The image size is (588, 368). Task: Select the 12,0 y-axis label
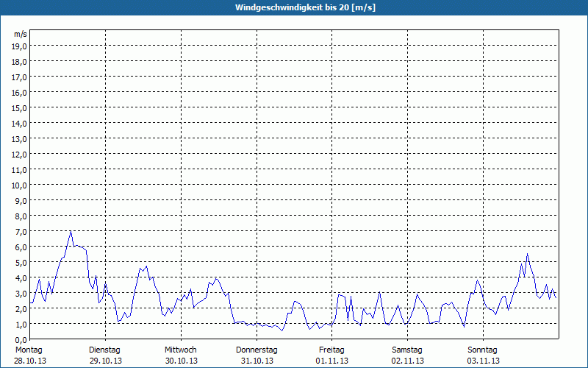click(x=20, y=155)
